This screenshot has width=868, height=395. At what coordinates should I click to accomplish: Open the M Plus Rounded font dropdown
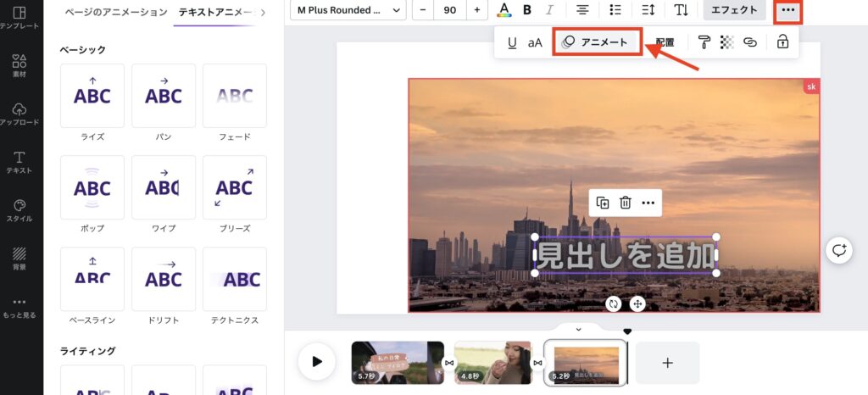coord(348,10)
